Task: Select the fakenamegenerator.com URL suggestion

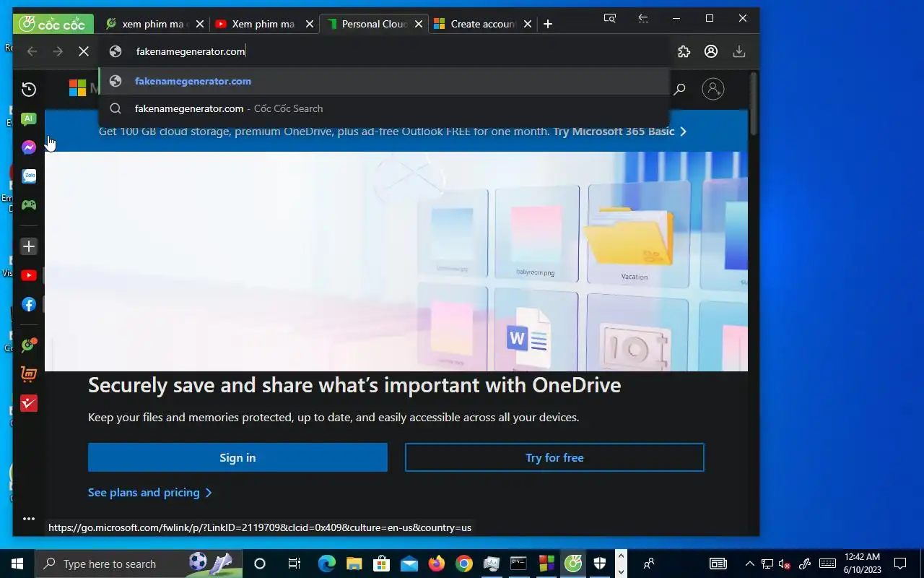Action: (384, 81)
